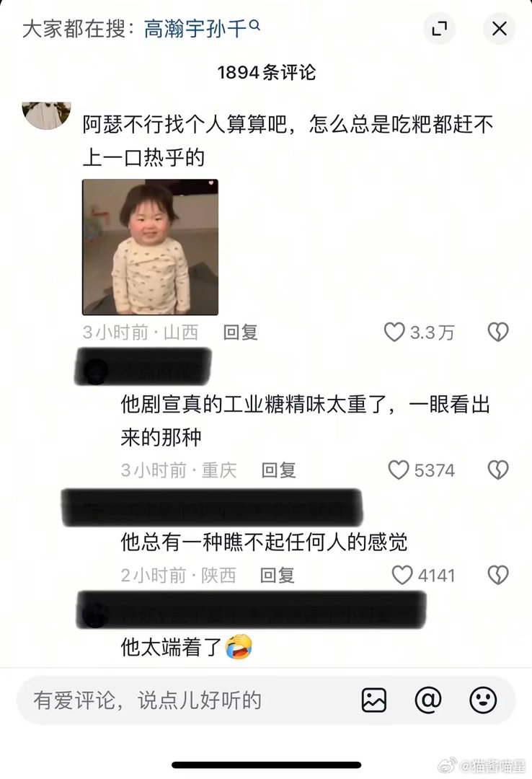Open the emoji picker
The height and width of the screenshot is (779, 532).
[483, 700]
